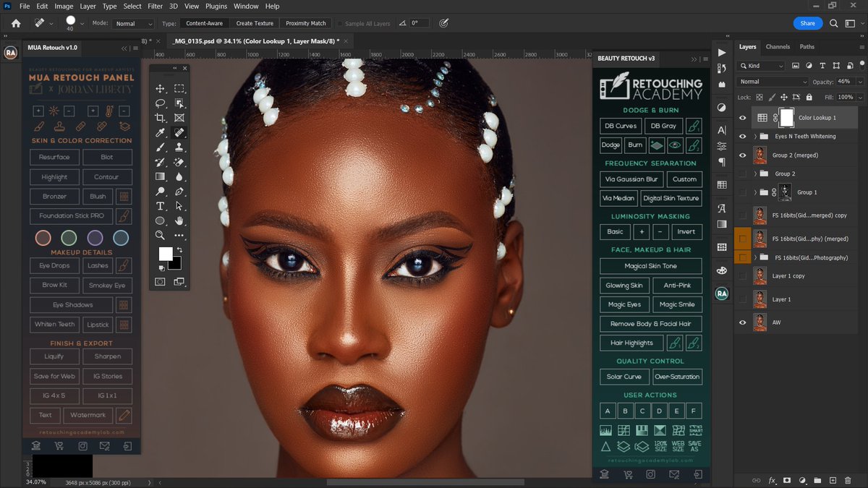The height and width of the screenshot is (488, 868).
Task: Show the Layer 1 layer
Action: [x=742, y=299]
